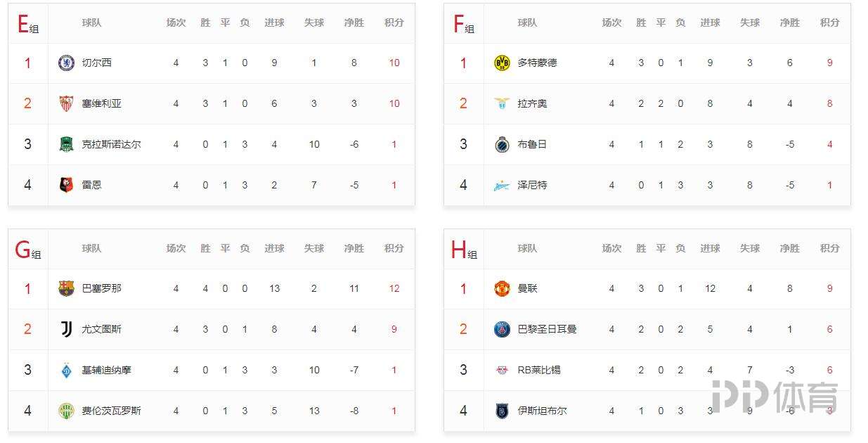Click the 费伦茨瓦罗斯 team name
The height and width of the screenshot is (443, 868).
[111, 411]
